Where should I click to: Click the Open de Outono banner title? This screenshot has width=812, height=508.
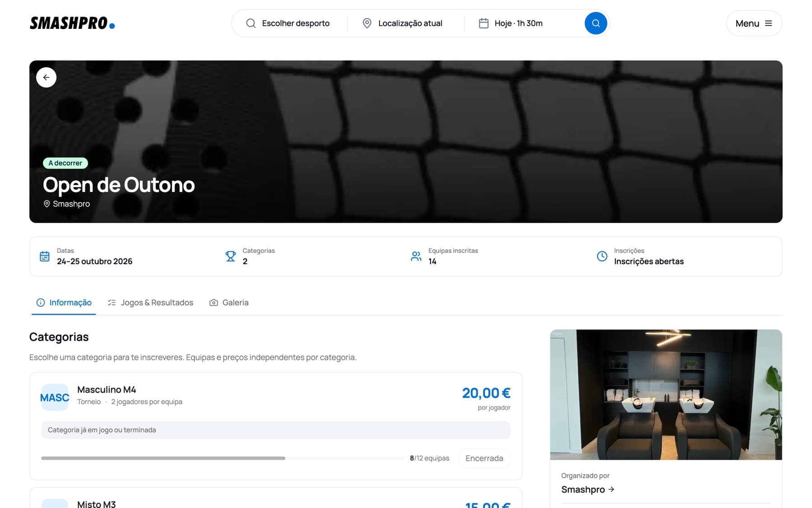pyautogui.click(x=119, y=185)
